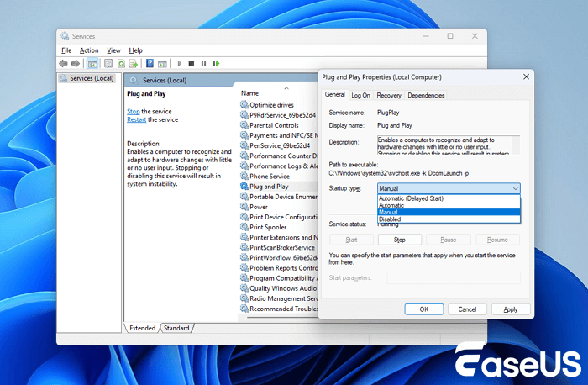Click the gear icon beside Optimize drives
Image resolution: width=588 pixels, height=385 pixels.
(x=244, y=105)
